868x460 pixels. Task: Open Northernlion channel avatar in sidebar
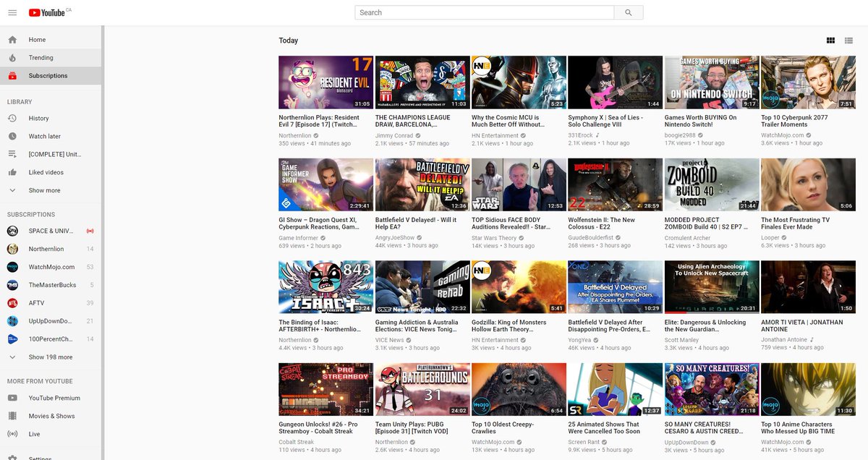point(12,249)
